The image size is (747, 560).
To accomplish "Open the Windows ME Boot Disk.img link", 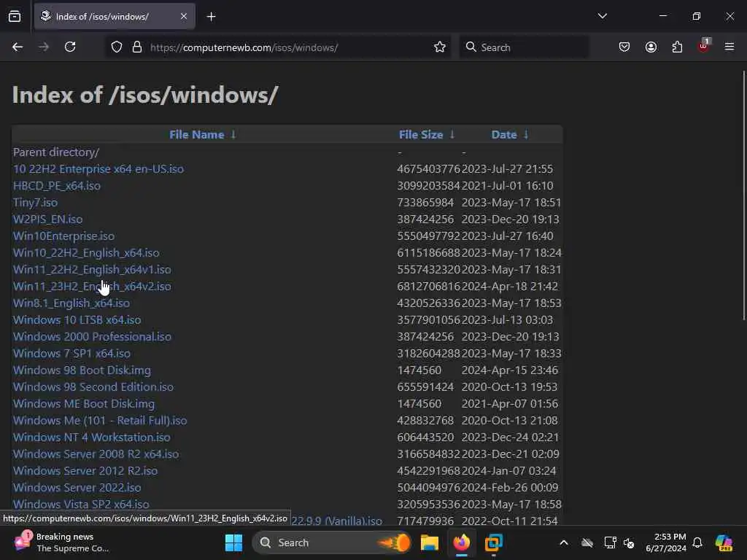I will (84, 403).
